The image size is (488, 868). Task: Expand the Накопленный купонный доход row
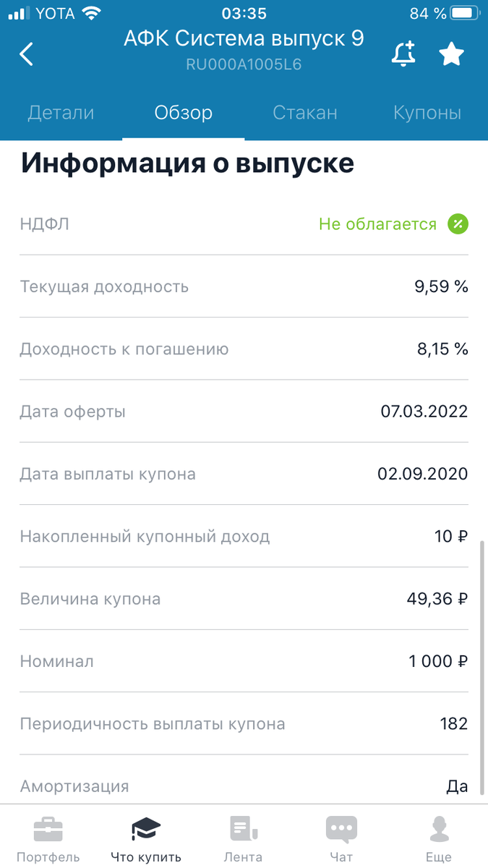pyautogui.click(x=244, y=537)
